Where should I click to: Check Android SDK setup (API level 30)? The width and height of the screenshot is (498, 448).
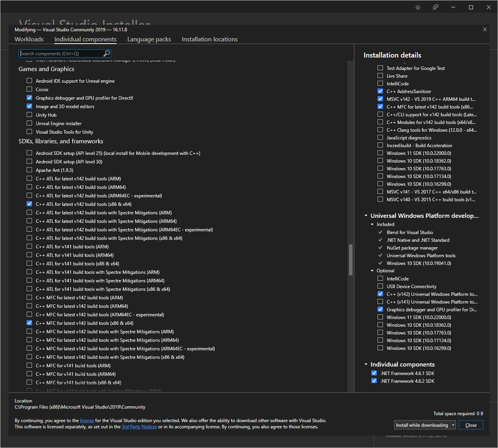click(29, 161)
